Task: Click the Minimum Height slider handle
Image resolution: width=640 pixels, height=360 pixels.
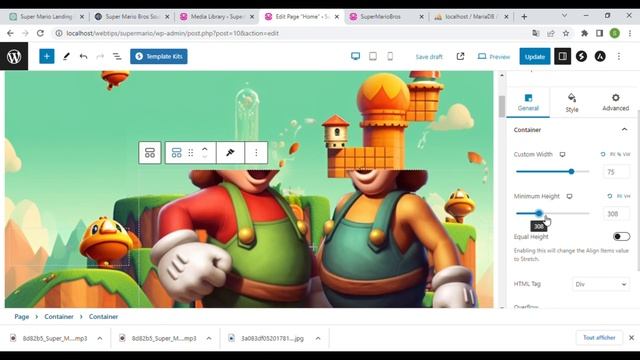Action: pos(539,213)
